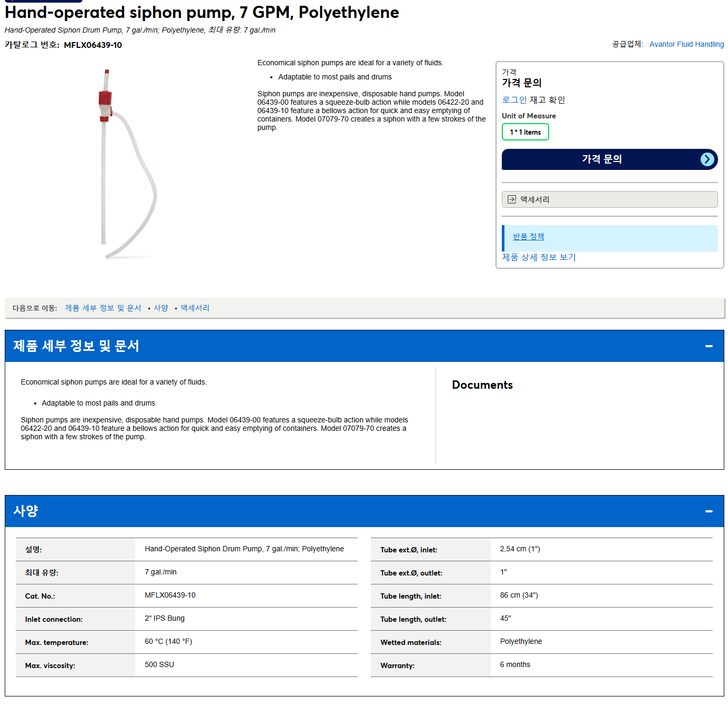Collapse the 사양 section with minus icon
Viewport: 728px width, 707px height.
coord(709,511)
